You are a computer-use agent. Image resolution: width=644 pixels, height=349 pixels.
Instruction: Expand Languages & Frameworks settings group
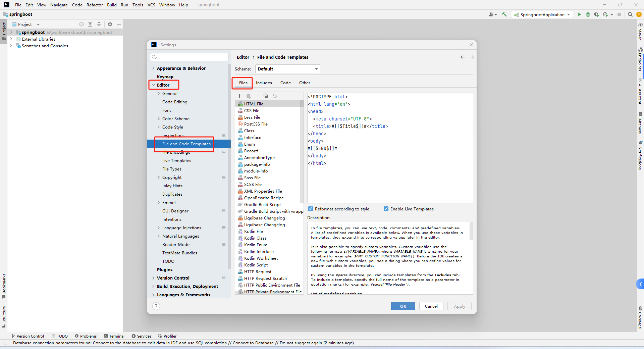(153, 295)
